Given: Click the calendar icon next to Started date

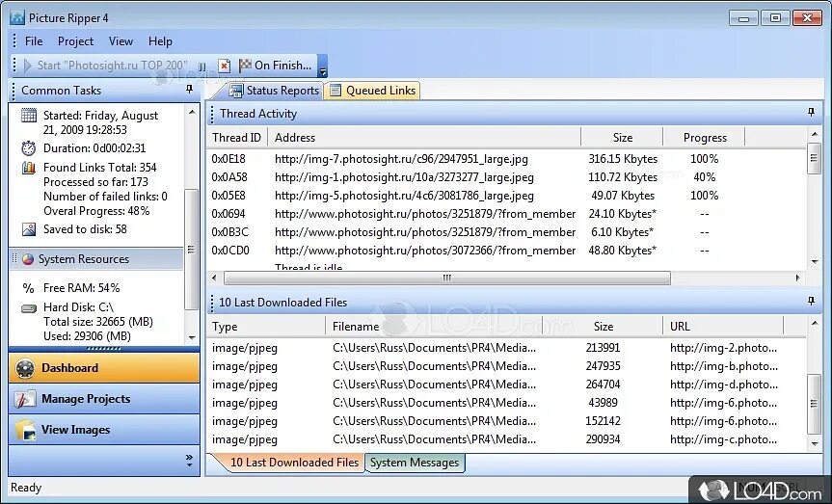Looking at the screenshot, I should pyautogui.click(x=29, y=115).
